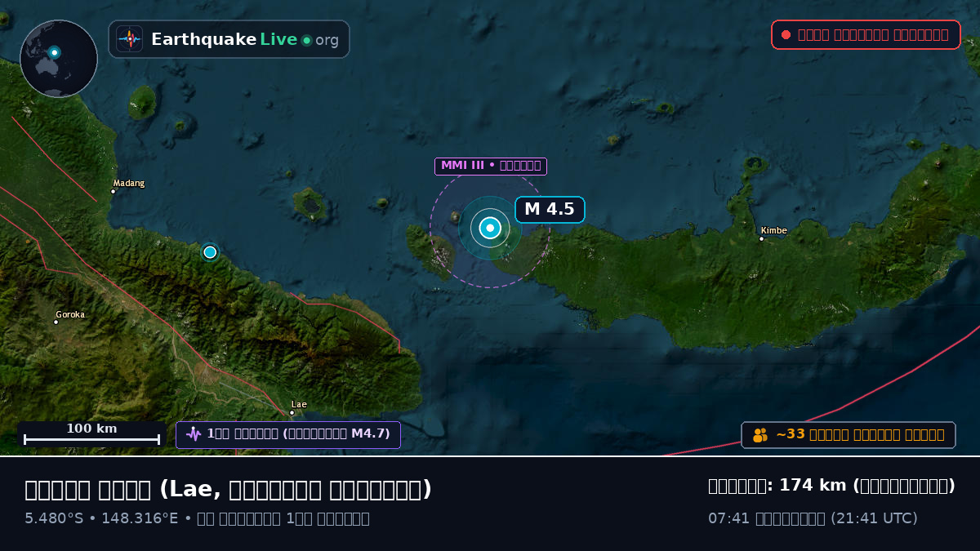The height and width of the screenshot is (551, 980).
Task: Click the 174 km depth value
Action: pos(813,486)
